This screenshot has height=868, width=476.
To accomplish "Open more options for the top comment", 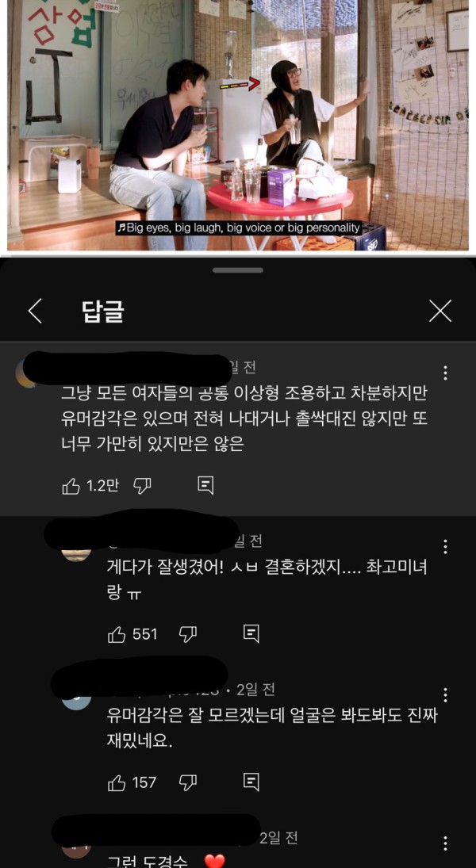I will [x=446, y=373].
